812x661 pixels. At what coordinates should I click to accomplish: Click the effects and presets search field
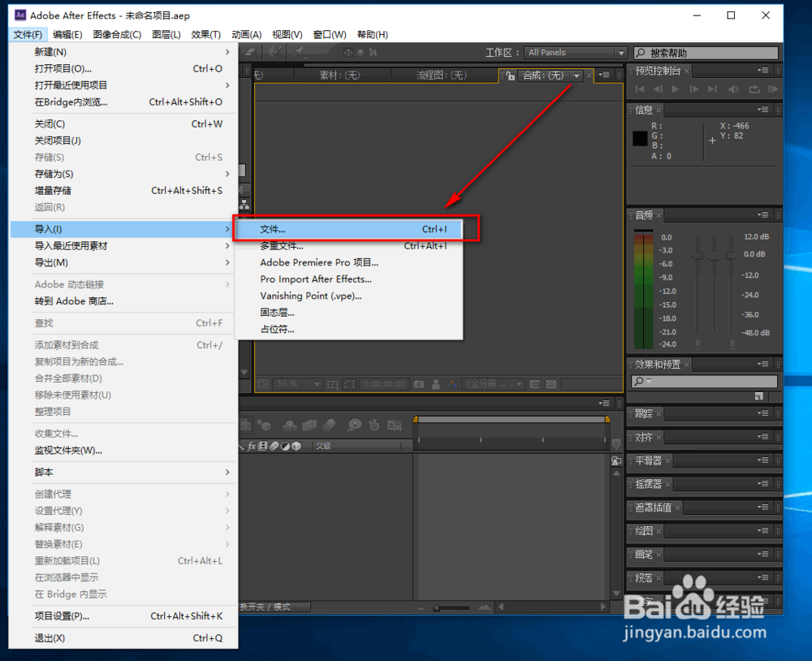click(704, 382)
